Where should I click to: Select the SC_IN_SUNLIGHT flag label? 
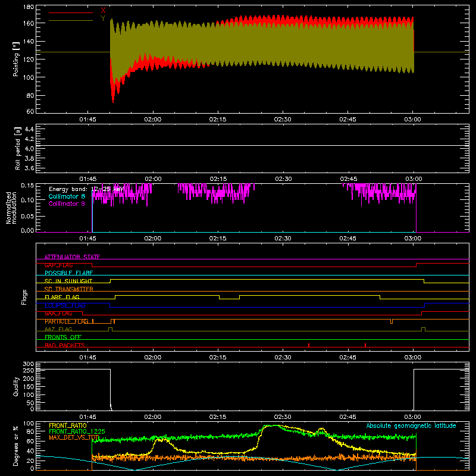click(68, 281)
